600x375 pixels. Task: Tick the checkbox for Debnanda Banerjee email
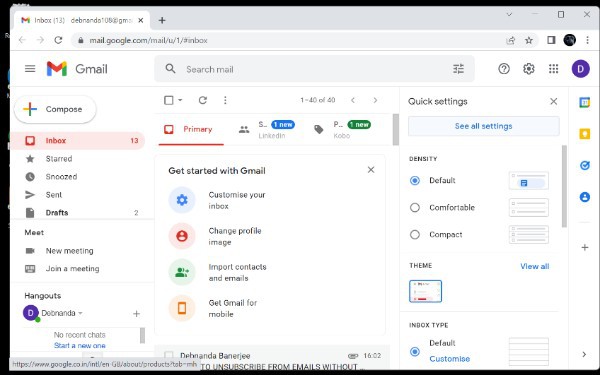click(168, 355)
